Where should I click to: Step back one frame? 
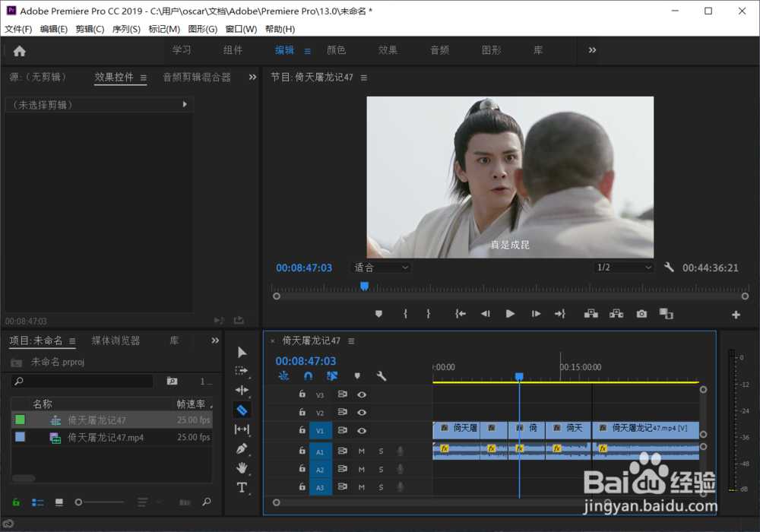(485, 314)
